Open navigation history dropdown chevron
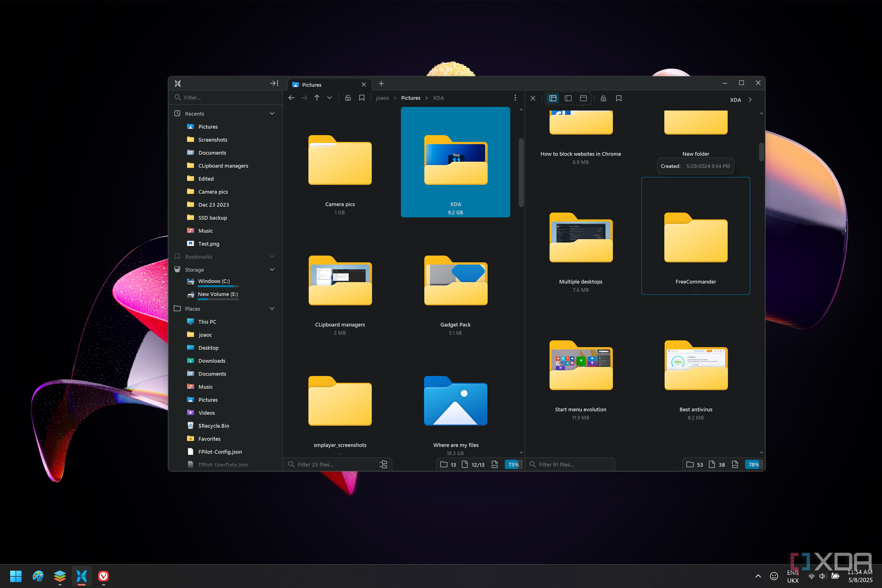 [x=330, y=98]
